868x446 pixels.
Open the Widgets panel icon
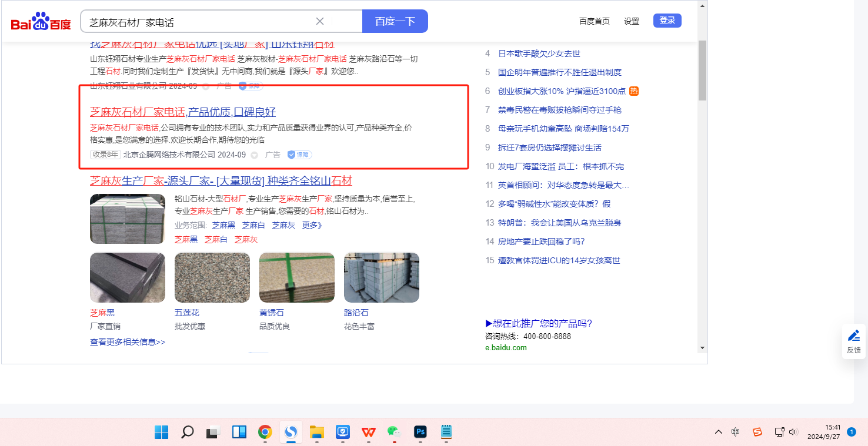pos(239,432)
